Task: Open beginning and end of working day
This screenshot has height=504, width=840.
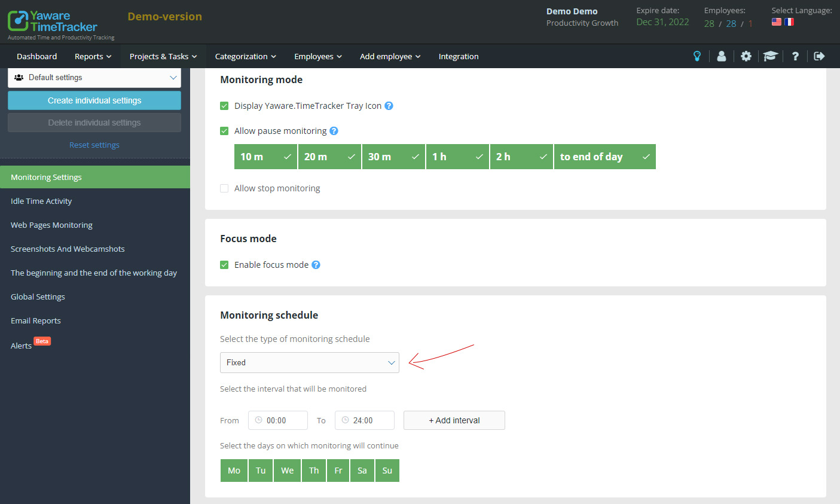Action: click(95, 273)
